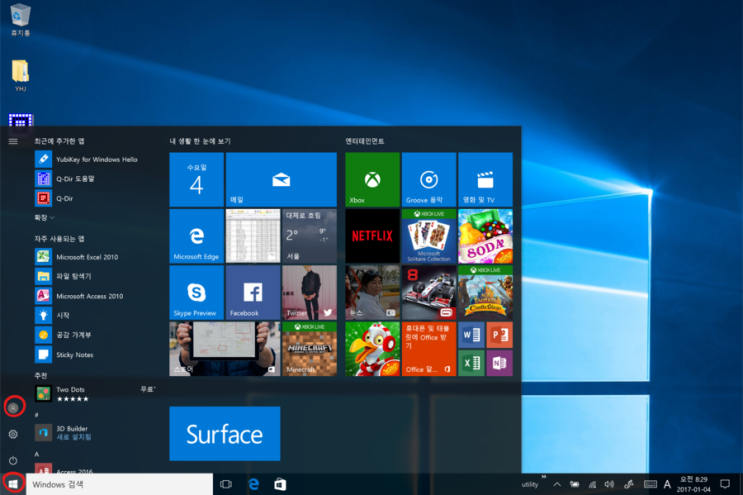This screenshot has width=743, height=495.
Task: Open the touch keyboard tray icon
Action: [x=650, y=484]
